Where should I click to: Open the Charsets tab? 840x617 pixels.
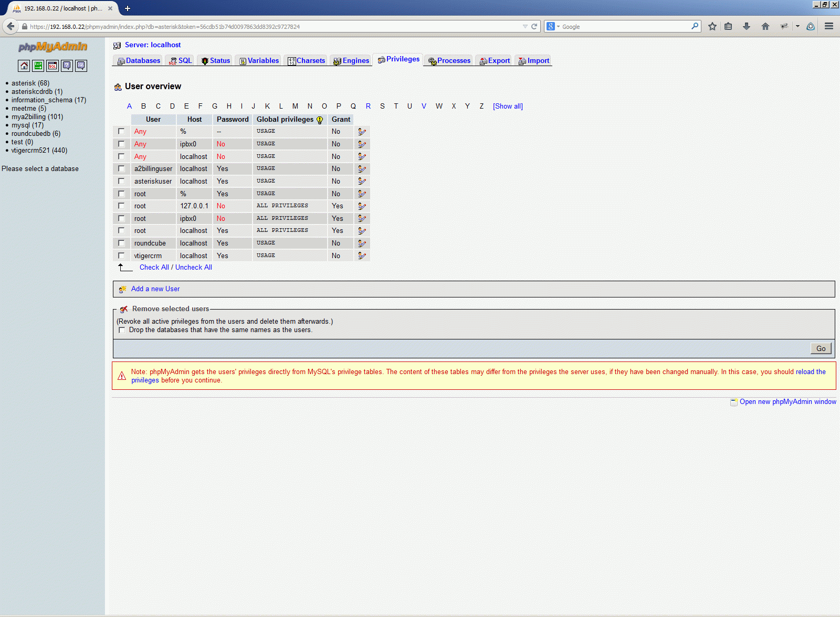pos(307,61)
